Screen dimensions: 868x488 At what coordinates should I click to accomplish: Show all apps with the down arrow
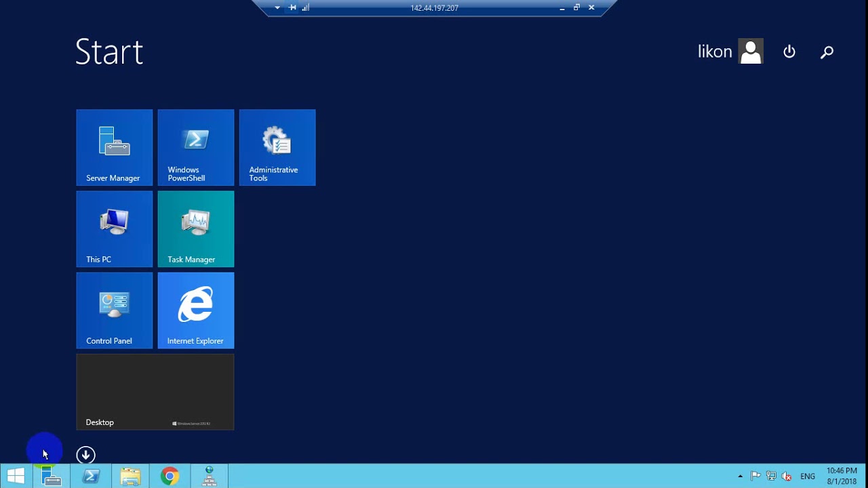point(85,455)
